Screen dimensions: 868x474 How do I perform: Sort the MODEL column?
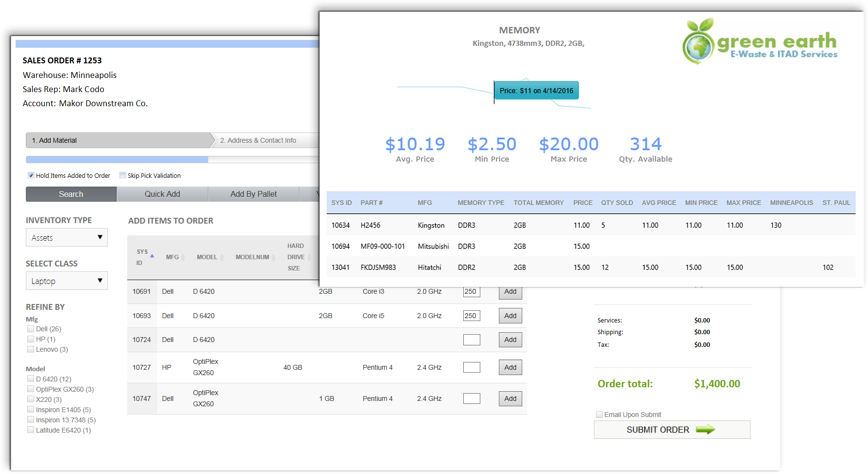pyautogui.click(x=222, y=258)
